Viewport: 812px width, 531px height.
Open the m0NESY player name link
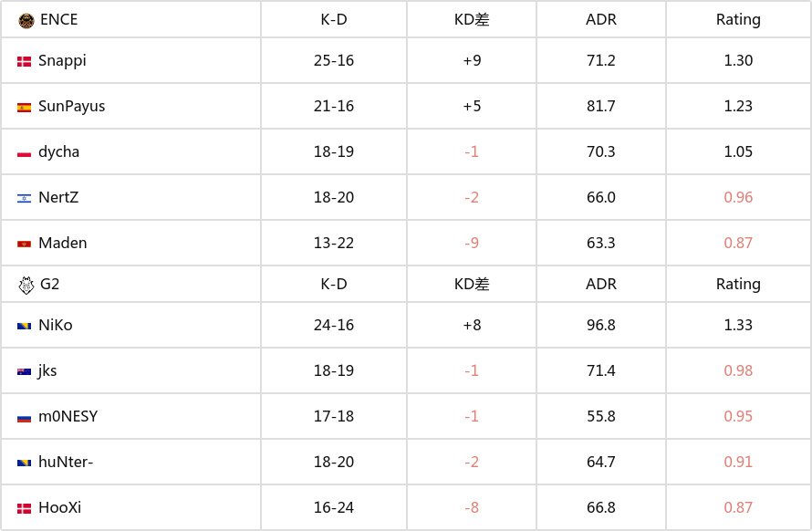coord(68,417)
